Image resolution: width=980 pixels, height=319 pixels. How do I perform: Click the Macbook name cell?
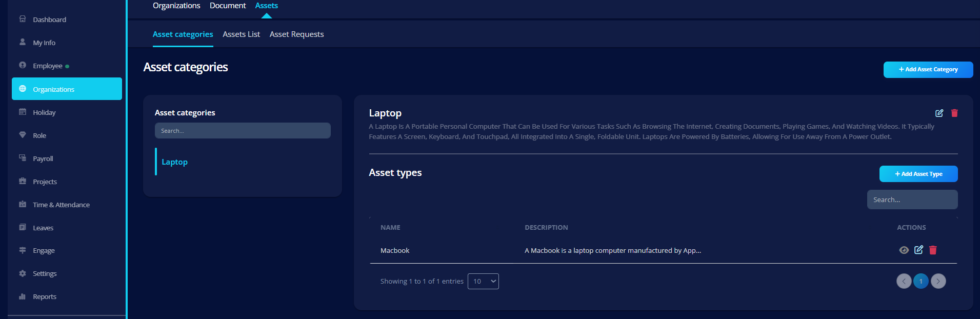(x=395, y=250)
